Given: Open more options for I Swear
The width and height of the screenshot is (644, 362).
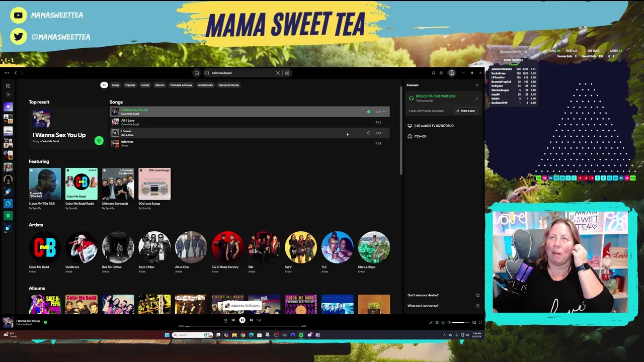Looking at the screenshot, I should (x=385, y=133).
